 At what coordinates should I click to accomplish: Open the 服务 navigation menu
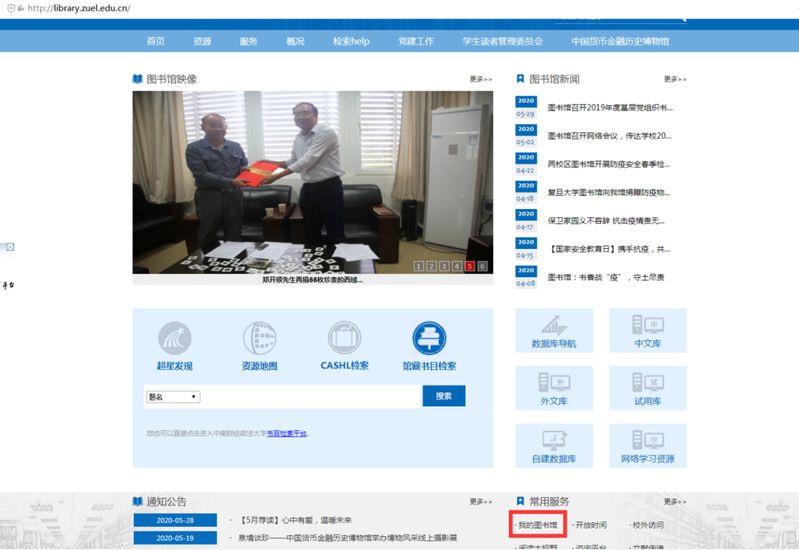click(249, 41)
